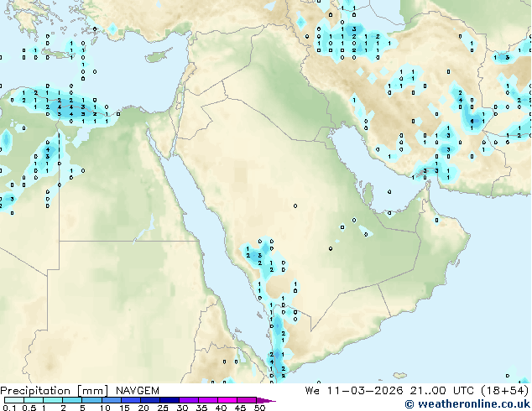Select the 0.1–0.5 mm legend swatch
Screen dimensions: 532x411
click(14, 400)
